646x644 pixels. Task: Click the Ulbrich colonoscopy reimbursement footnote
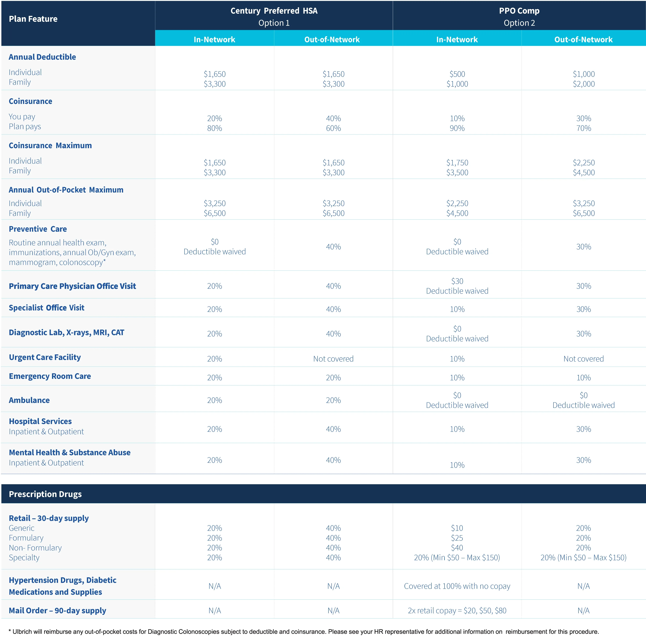304,632
